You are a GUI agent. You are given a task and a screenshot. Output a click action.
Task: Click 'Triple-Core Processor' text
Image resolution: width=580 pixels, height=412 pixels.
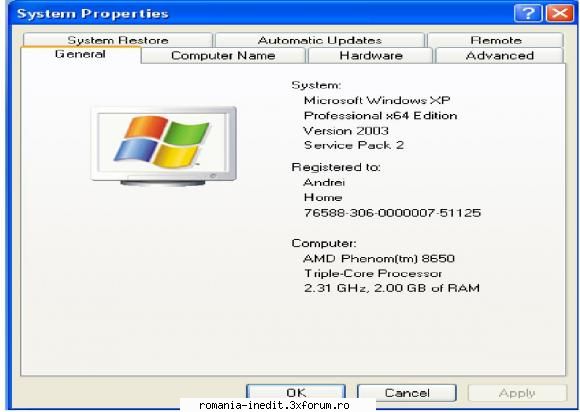click(x=373, y=273)
